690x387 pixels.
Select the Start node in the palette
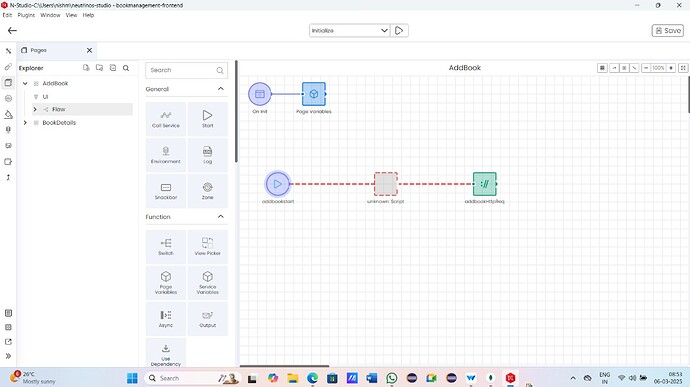(x=207, y=119)
